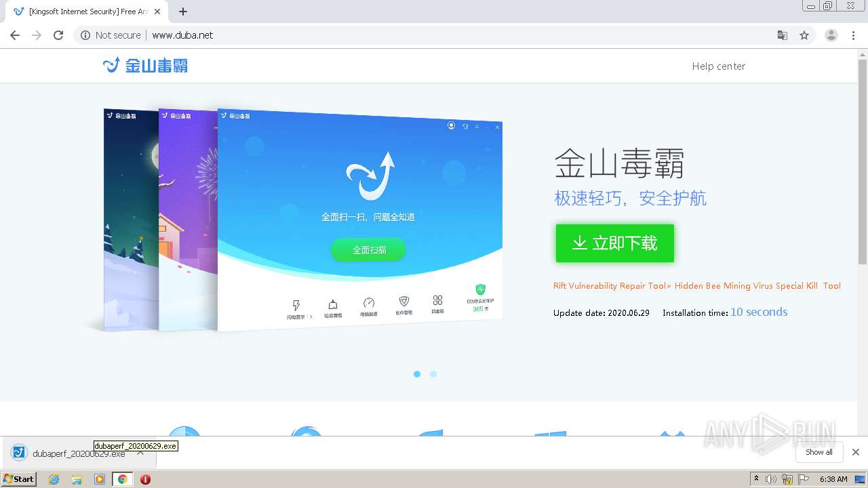Screen dimensions: 868x488
Task: Click the 10 seconds installation time text
Action: 759,312
